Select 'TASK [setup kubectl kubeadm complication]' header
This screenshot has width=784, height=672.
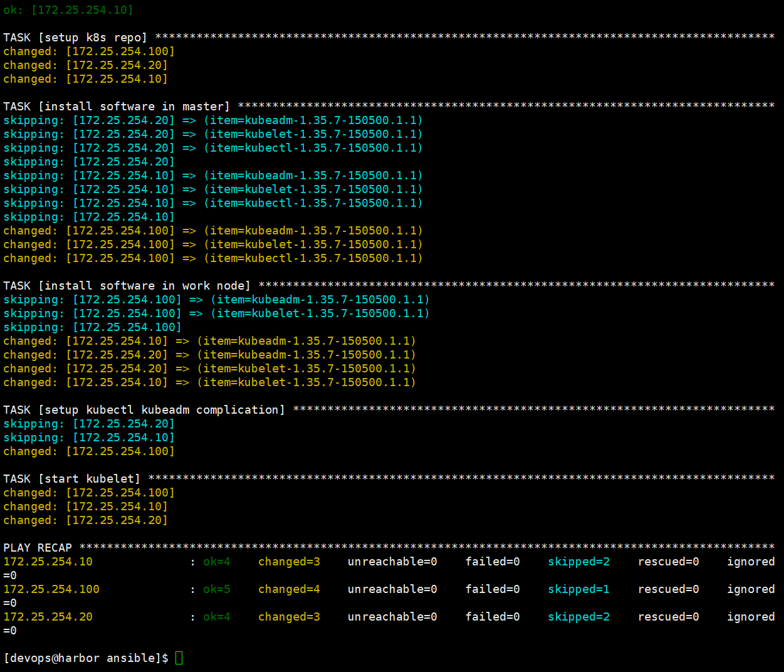click(x=144, y=410)
